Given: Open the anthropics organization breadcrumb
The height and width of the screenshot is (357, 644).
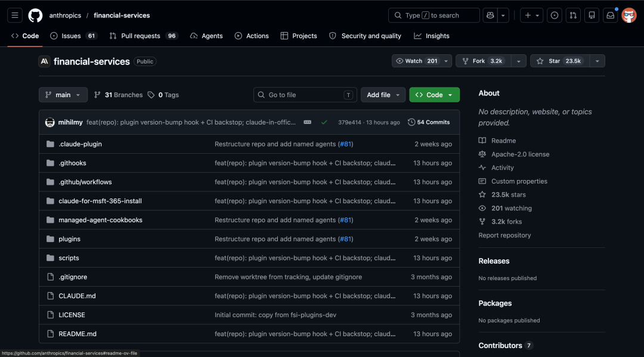Looking at the screenshot, I should 66,15.
